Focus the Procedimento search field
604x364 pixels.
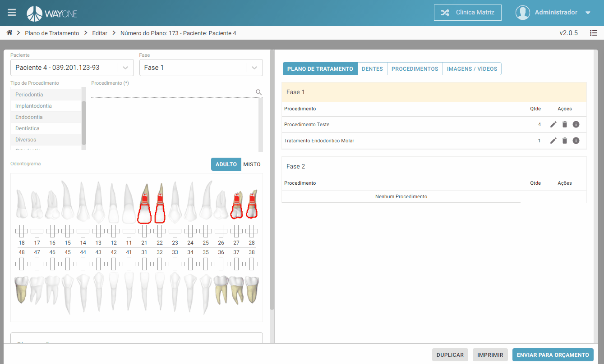(x=173, y=92)
